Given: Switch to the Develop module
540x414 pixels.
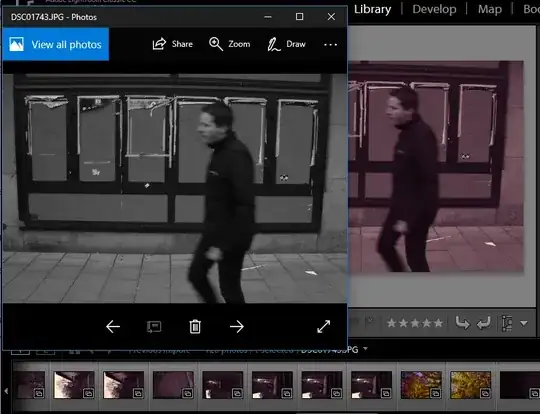Looking at the screenshot, I should coord(434,9).
